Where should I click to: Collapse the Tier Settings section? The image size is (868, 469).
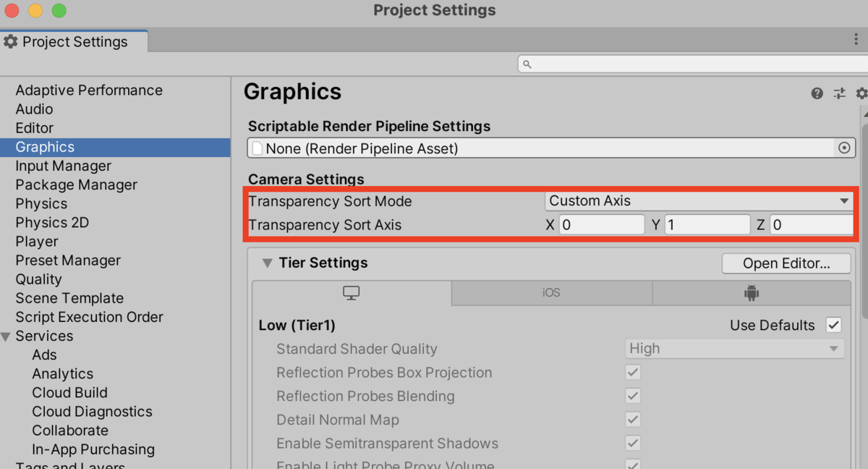coord(267,263)
